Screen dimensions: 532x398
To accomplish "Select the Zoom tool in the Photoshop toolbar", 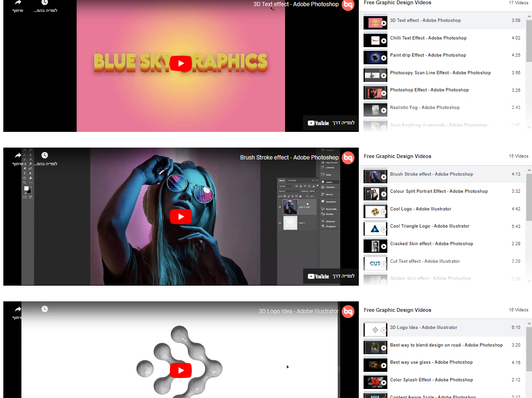I will [x=24, y=182].
